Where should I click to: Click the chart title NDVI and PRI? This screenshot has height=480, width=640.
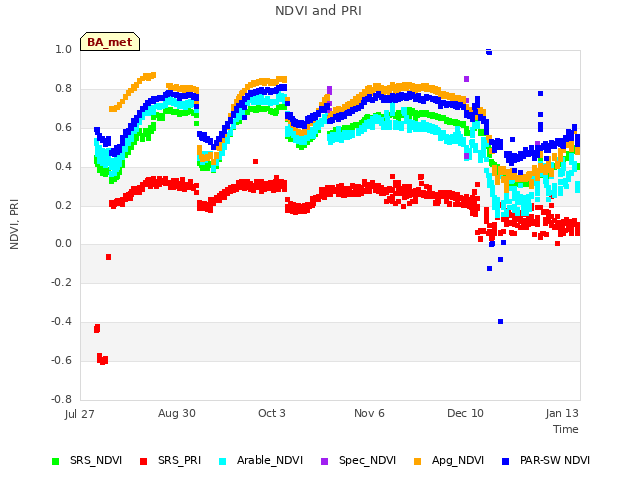[x=318, y=11]
